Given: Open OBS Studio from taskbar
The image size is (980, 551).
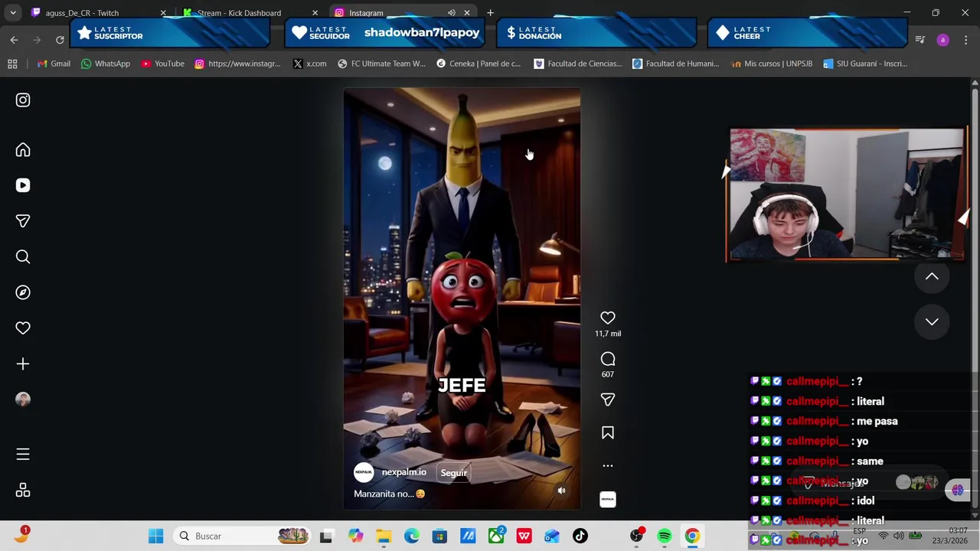Looking at the screenshot, I should tap(636, 536).
